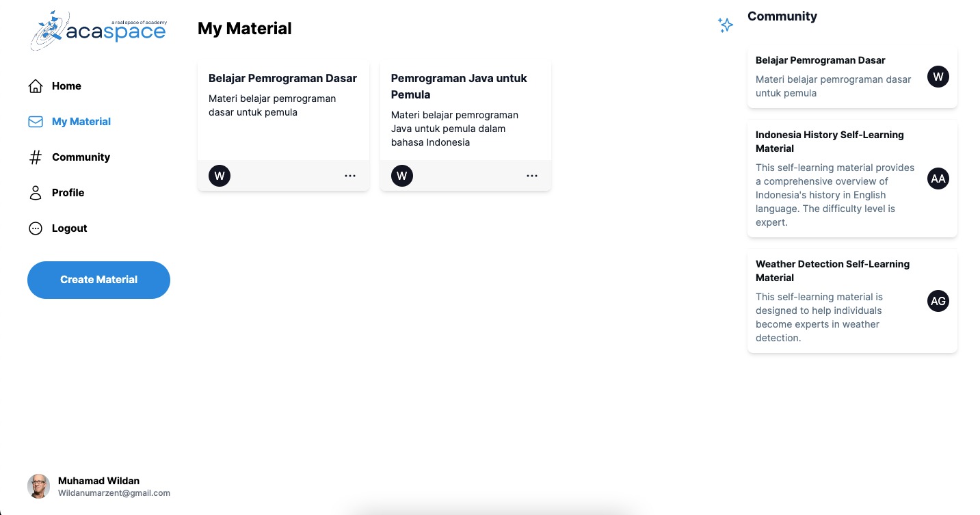Click the sparkle icon beside Community heading

[x=726, y=25]
